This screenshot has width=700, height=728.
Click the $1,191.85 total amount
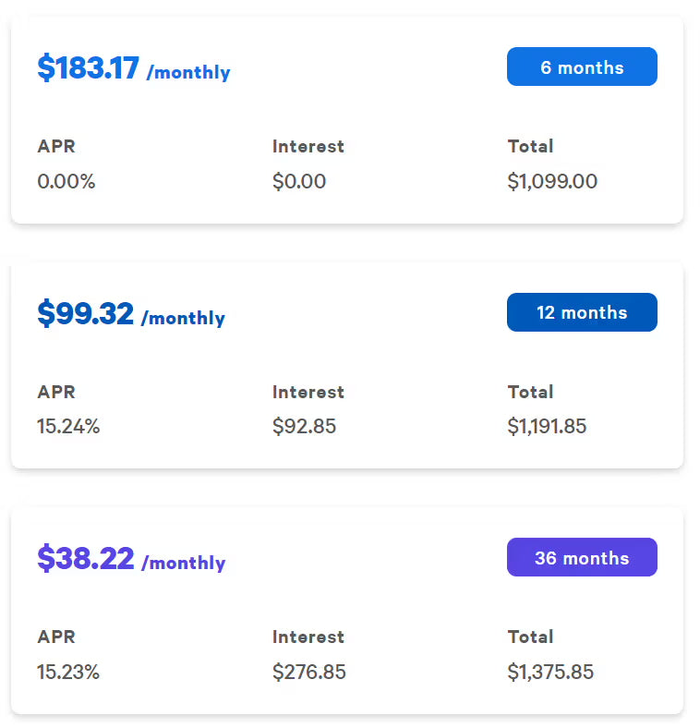coord(548,426)
